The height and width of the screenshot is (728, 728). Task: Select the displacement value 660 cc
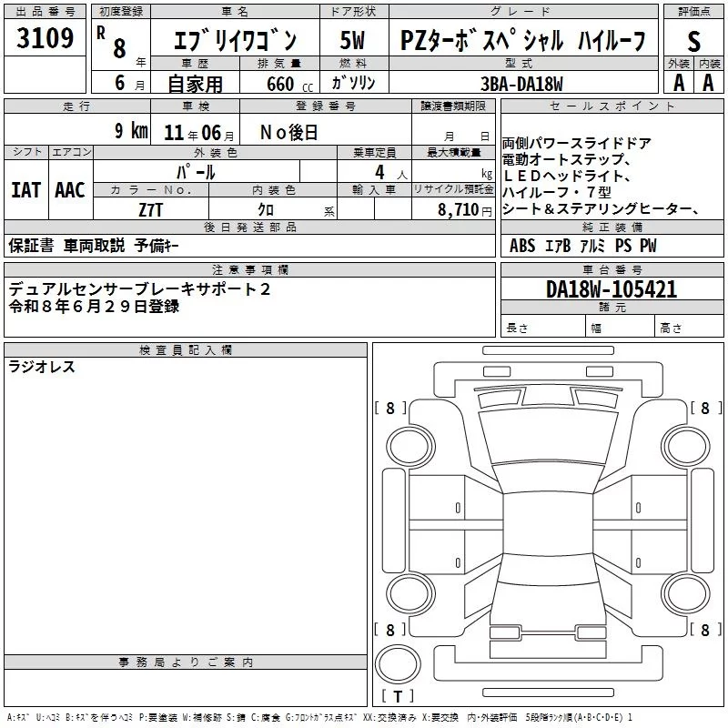[x=289, y=84]
